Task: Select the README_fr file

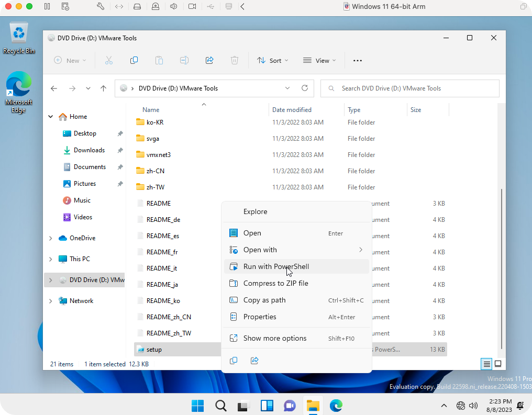Action: point(162,252)
